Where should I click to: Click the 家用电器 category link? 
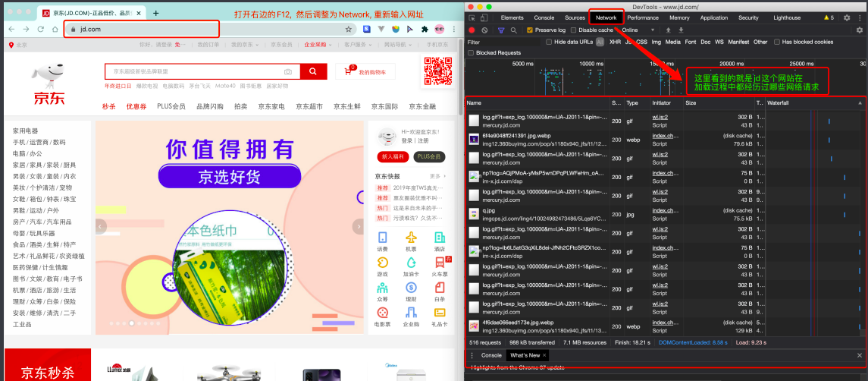[26, 131]
